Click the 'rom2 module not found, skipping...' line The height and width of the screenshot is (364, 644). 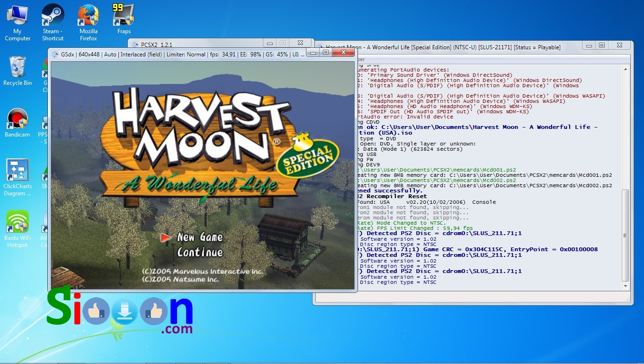tap(412, 212)
